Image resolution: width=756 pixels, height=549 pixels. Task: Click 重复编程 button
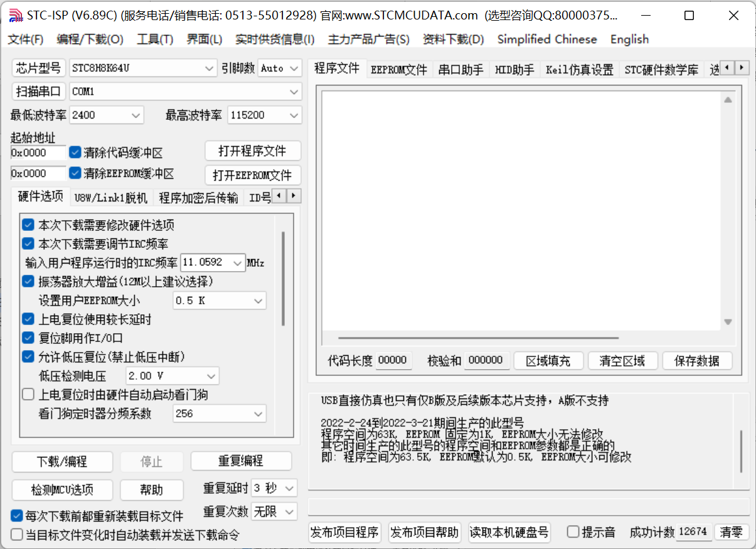pos(241,461)
